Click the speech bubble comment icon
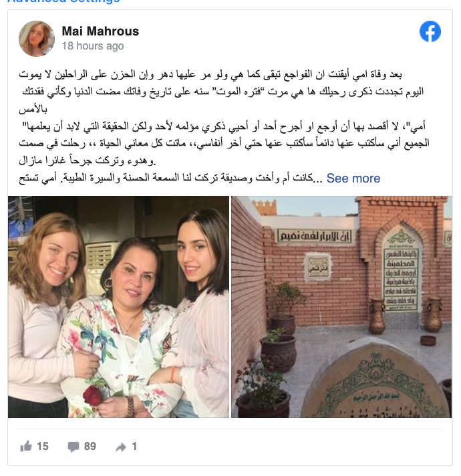Image resolution: width=461 pixels, height=476 pixels. (73, 447)
